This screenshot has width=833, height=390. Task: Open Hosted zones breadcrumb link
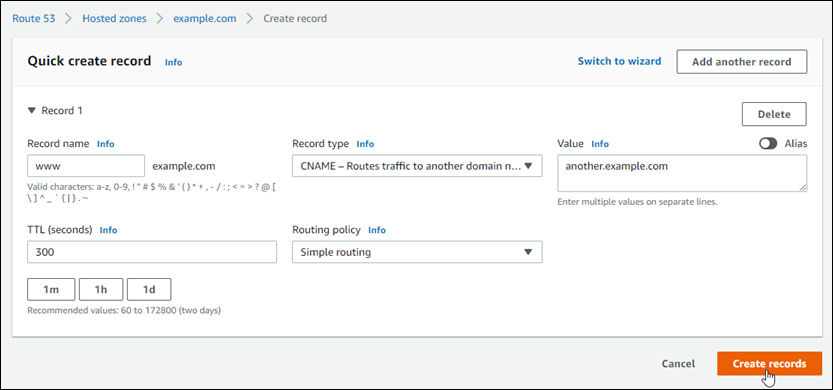(114, 18)
